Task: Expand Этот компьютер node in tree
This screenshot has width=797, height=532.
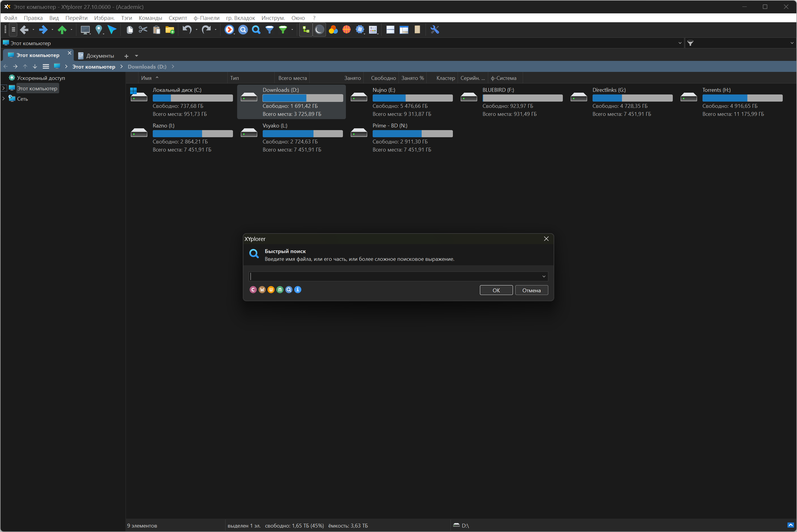Action: point(3,88)
